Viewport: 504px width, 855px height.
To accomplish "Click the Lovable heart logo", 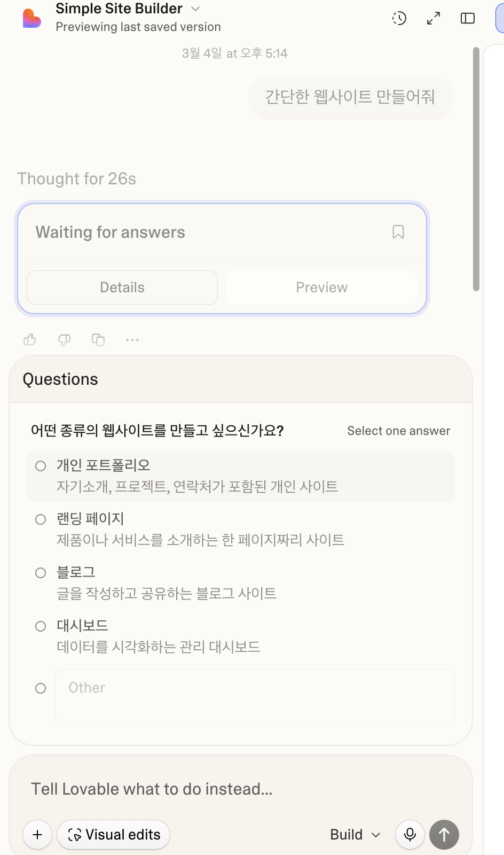I will [x=32, y=18].
